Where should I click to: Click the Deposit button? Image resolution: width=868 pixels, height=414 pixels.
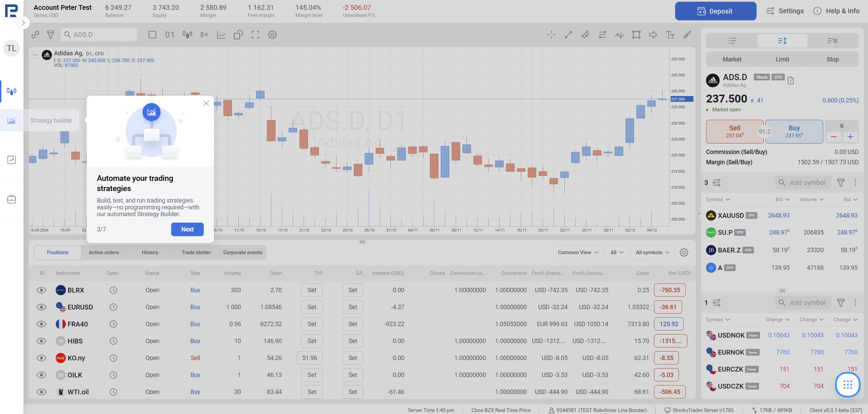point(715,11)
